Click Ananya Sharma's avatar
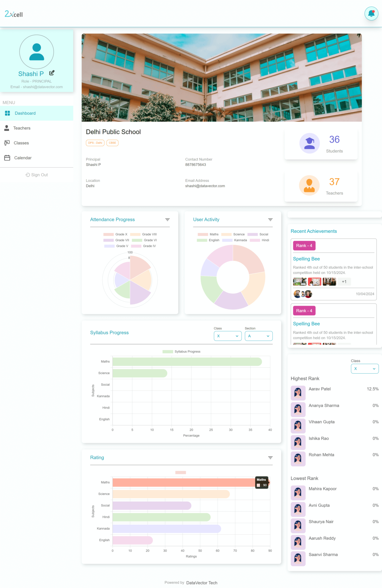382x588 pixels. pos(298,409)
